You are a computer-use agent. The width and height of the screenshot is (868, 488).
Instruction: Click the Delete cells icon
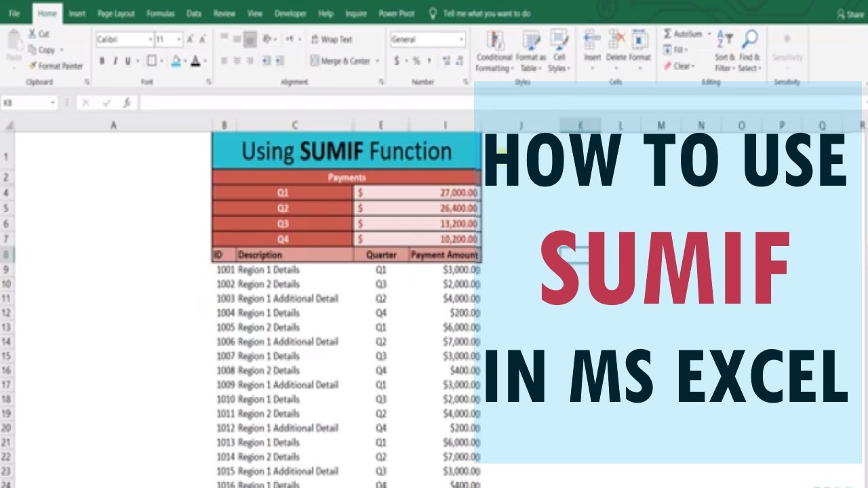[616, 40]
